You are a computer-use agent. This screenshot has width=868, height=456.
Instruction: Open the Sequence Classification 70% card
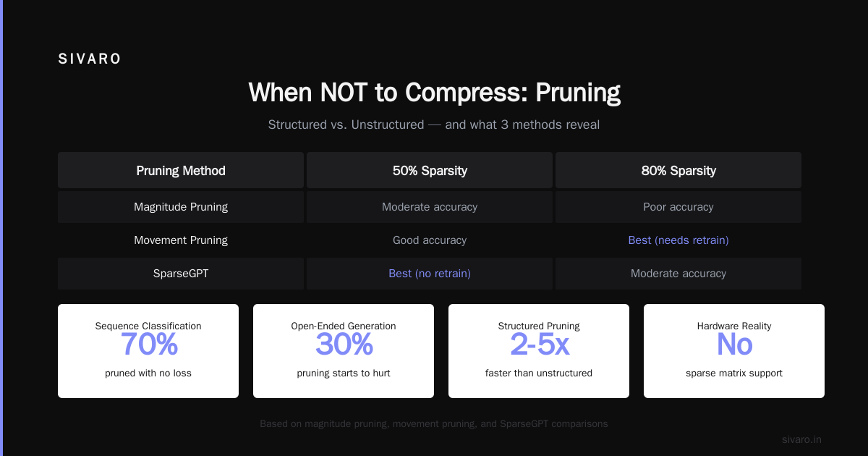[x=148, y=351]
